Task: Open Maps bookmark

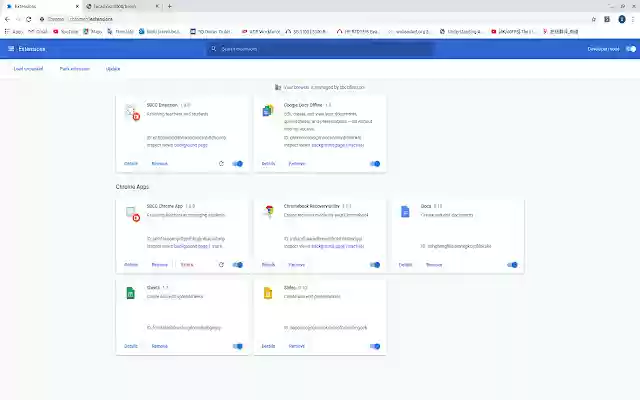Action: coord(93,31)
